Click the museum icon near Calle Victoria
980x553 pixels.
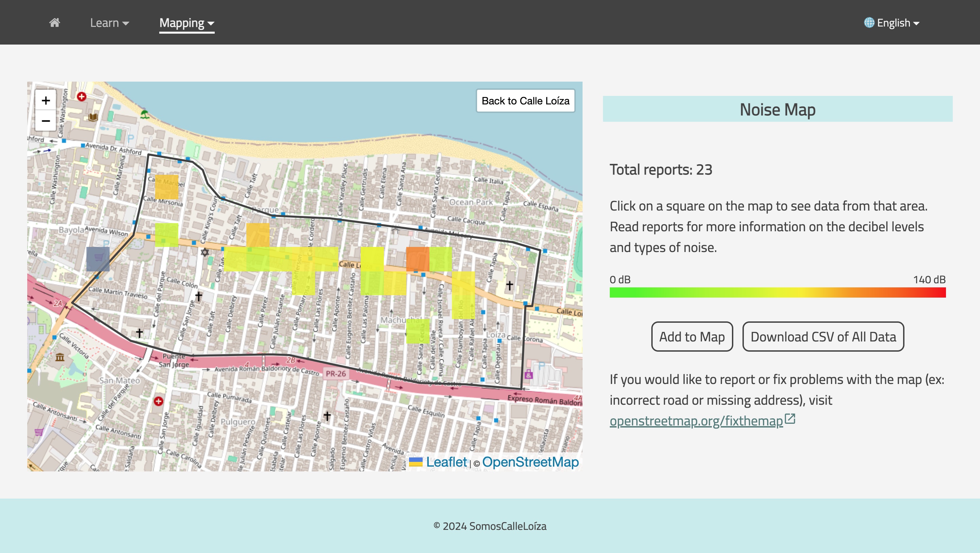point(60,357)
